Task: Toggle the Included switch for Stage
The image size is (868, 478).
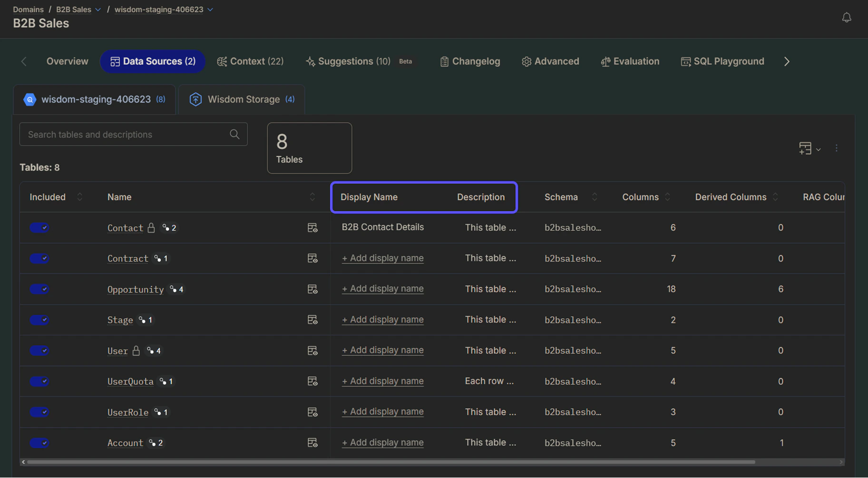Action: 39,320
